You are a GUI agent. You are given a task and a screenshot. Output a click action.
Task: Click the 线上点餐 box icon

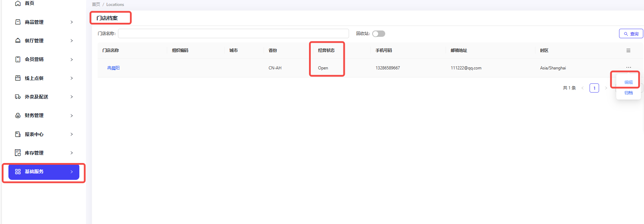[x=18, y=78]
